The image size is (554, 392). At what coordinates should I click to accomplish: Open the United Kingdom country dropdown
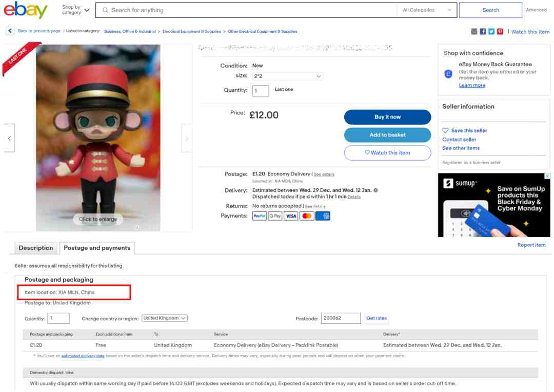[x=165, y=318]
